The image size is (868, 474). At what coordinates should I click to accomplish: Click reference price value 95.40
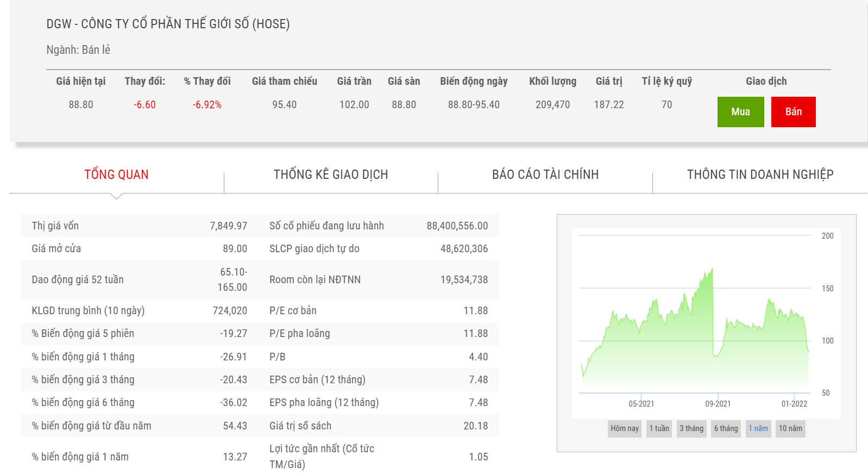285,105
